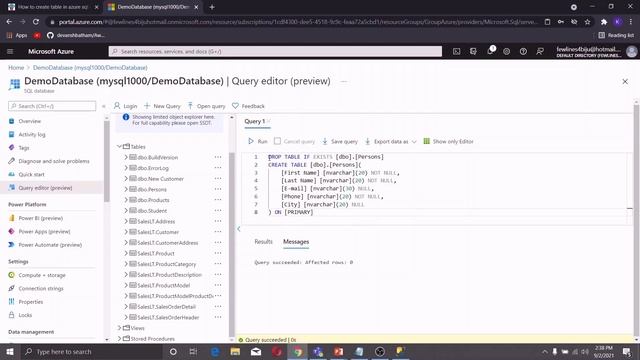
Task: Open Power Automate (preview)
Action: 50,245
